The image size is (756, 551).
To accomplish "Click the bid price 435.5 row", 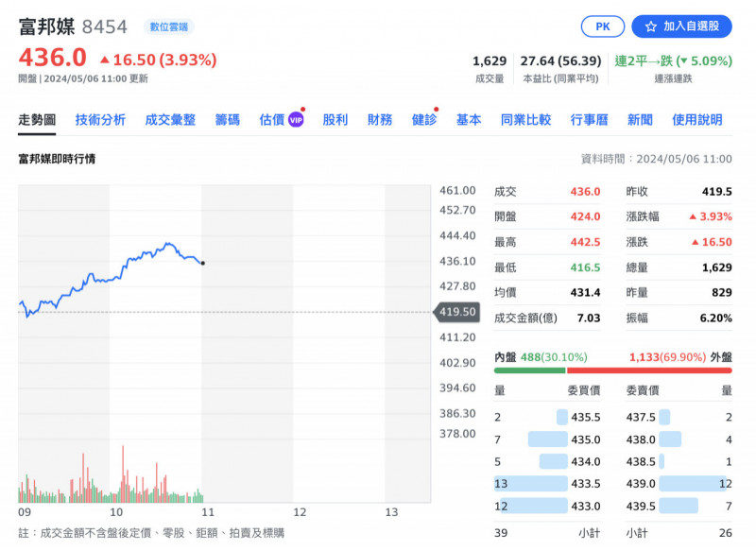I will click(547, 417).
